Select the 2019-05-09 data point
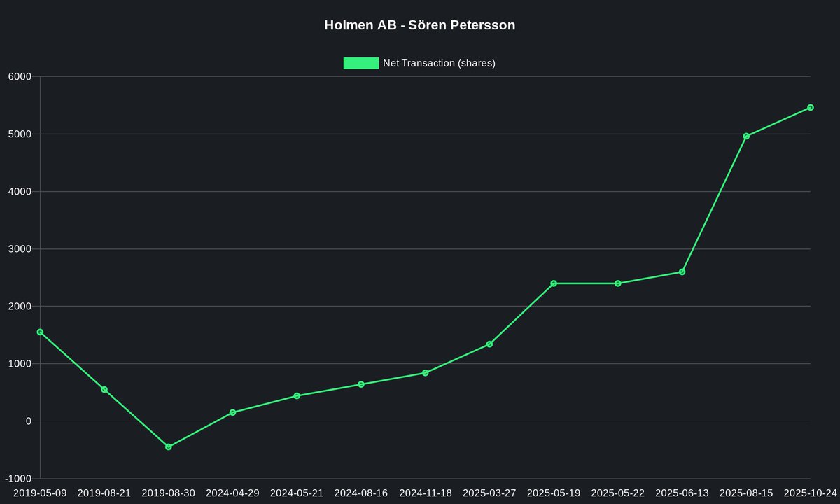840x504 pixels. tap(40, 332)
